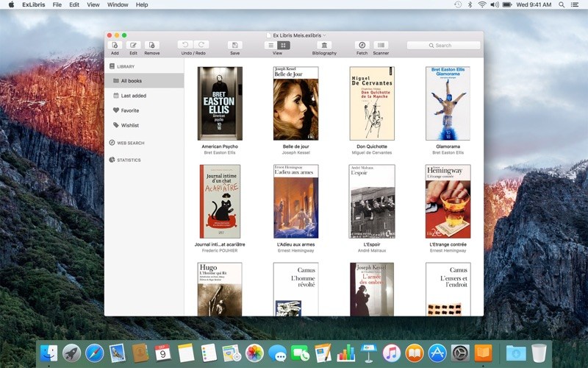The height and width of the screenshot is (368, 588).
Task: Click the Edit book toolbar icon
Action: click(133, 45)
